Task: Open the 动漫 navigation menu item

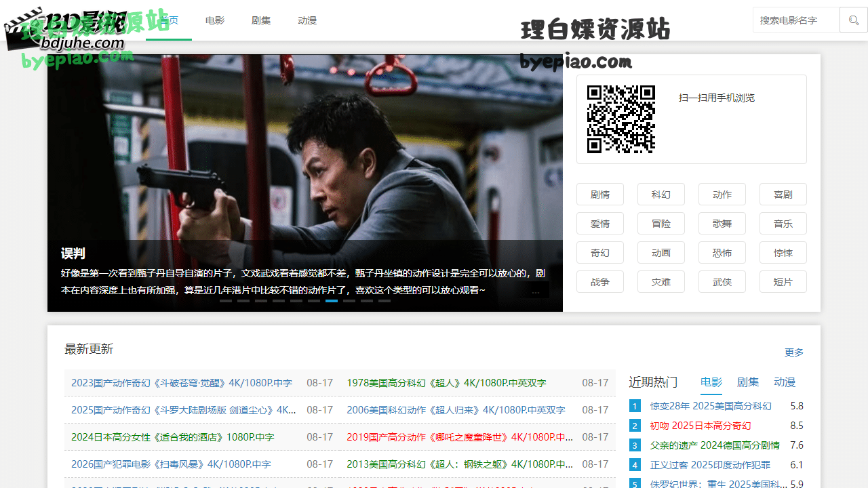Action: pos(307,20)
